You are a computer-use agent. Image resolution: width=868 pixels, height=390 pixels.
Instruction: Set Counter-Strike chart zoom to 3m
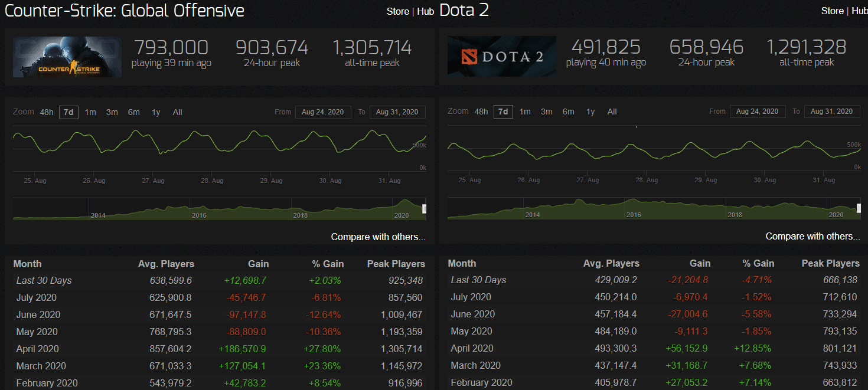[112, 112]
